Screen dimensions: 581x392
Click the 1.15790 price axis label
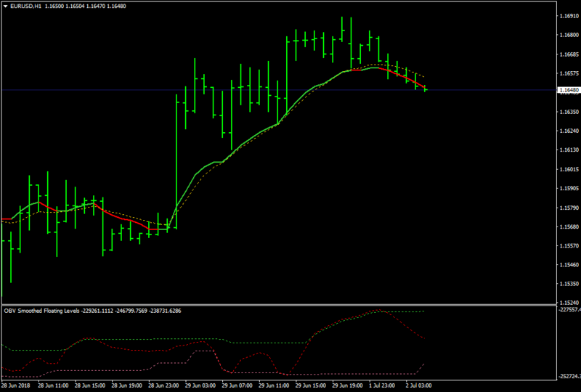pos(569,208)
